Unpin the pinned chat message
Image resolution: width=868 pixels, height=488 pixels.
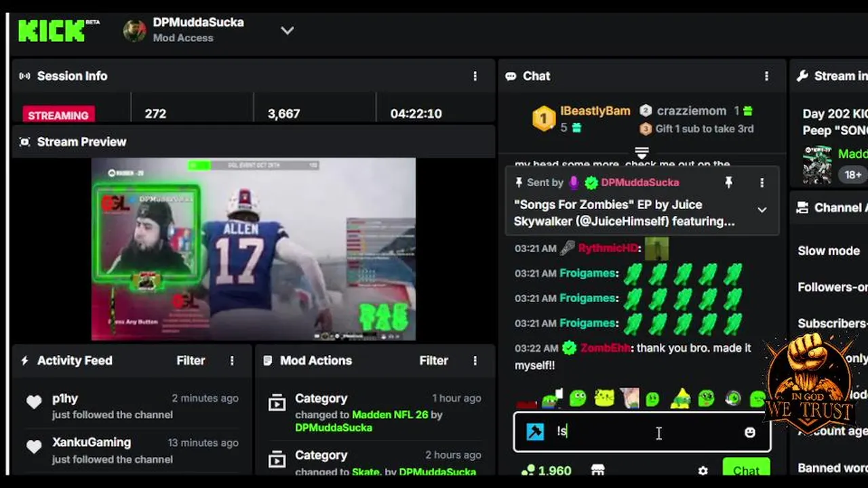point(728,182)
